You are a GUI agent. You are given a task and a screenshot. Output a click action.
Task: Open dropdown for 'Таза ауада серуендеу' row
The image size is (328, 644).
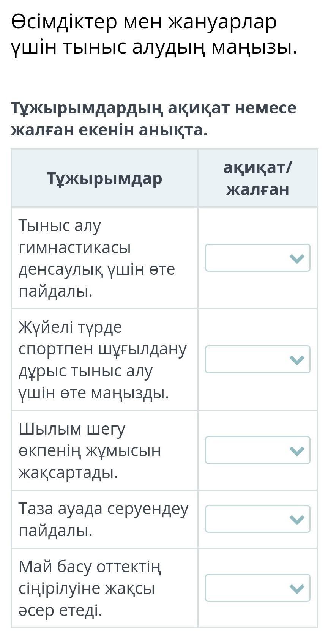click(258, 519)
